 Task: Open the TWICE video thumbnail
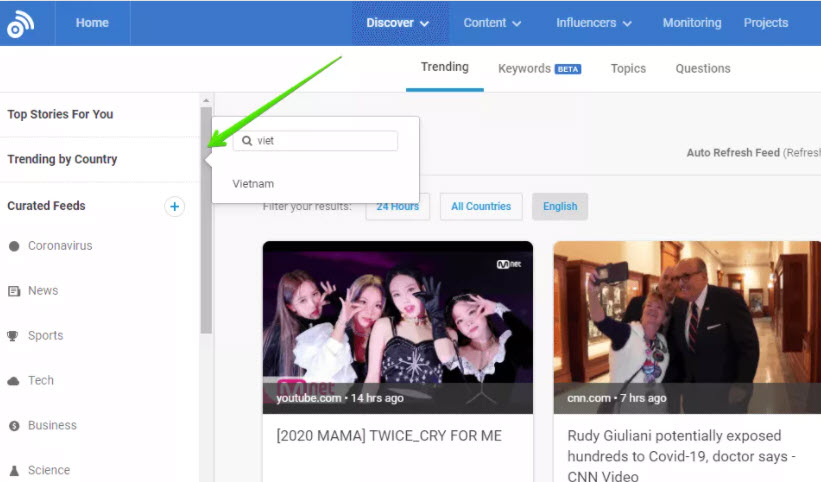397,326
